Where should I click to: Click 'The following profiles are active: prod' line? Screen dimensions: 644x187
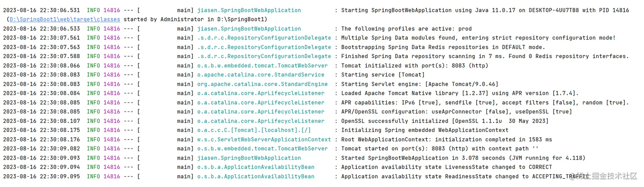tap(406, 29)
